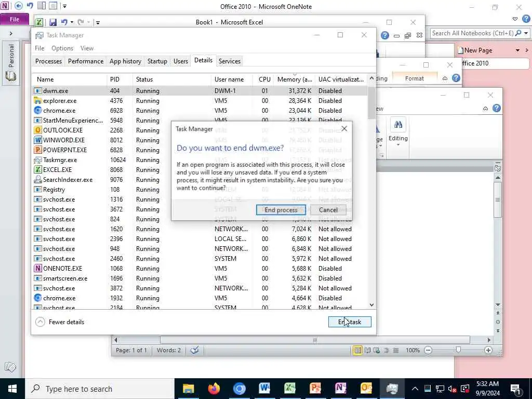The image size is (532, 399).
Task: Click the Excel Undo icon
Action: 64,22
